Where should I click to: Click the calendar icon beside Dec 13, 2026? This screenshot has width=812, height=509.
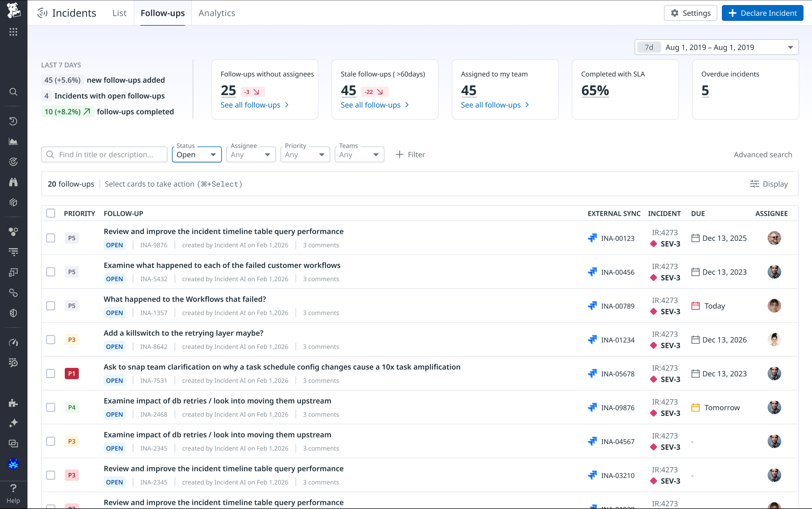(696, 340)
